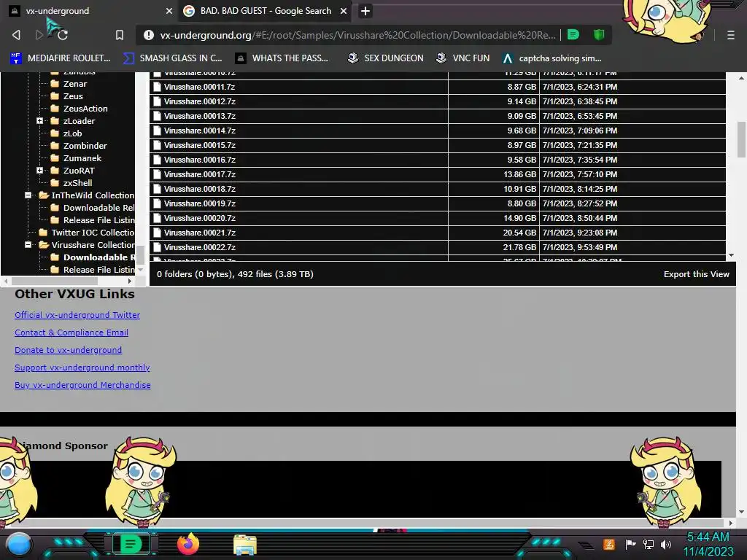Viewport: 747px width, 560px height.
Task: Open the browser hamburger menu
Action: click(730, 35)
